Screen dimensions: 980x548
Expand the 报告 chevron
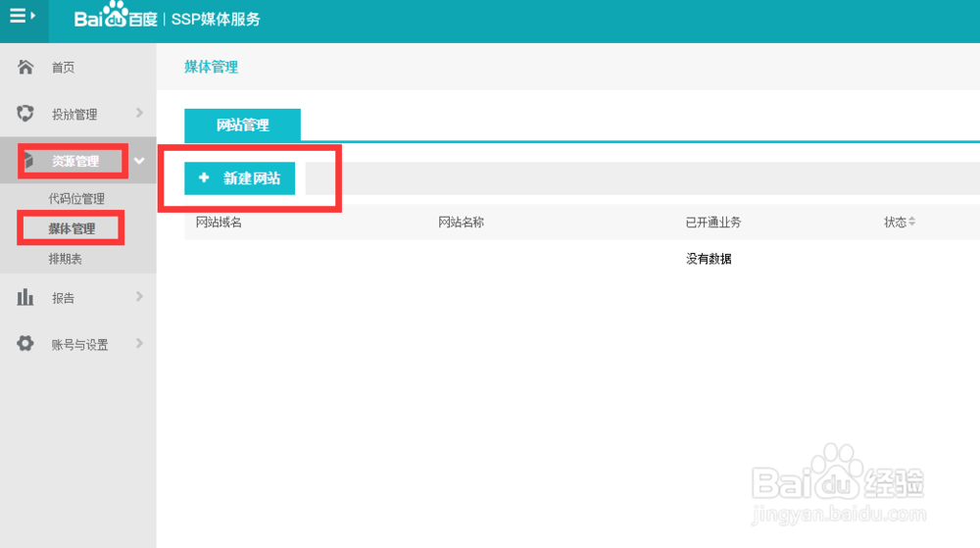[139, 297]
